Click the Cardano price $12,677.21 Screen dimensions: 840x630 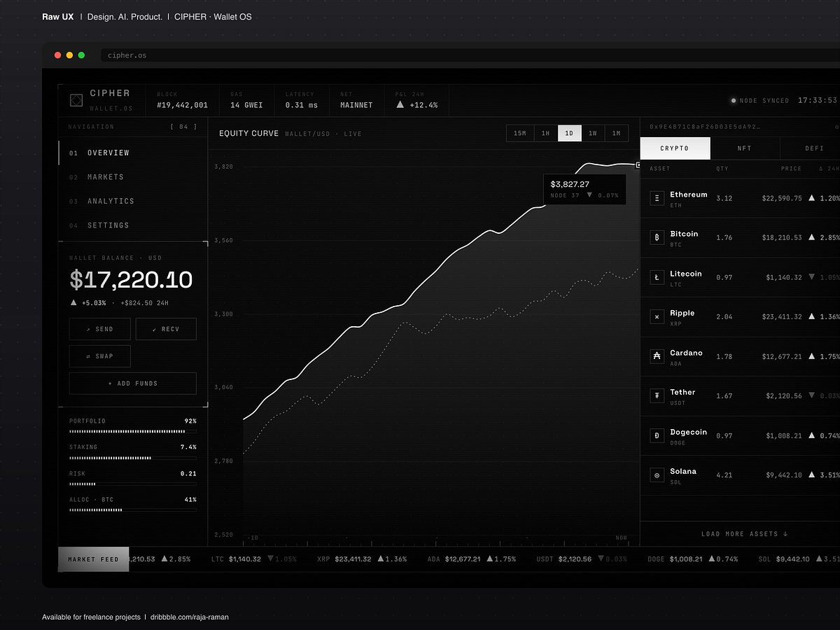click(782, 356)
